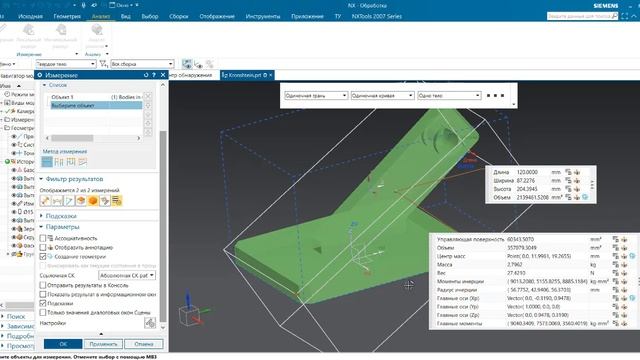Close the measurement dialog
The height and width of the screenshot is (360, 640).
pyautogui.click(x=163, y=75)
